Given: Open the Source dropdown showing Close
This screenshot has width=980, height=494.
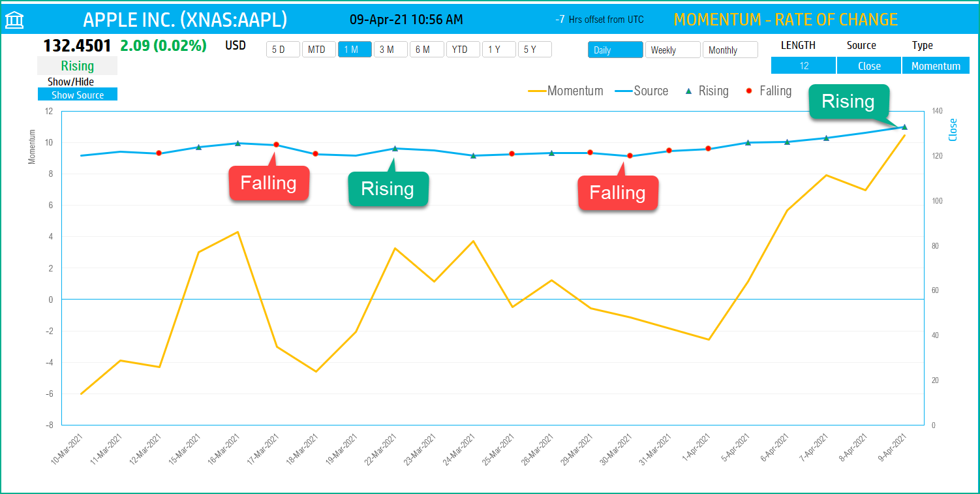Looking at the screenshot, I should pos(869,66).
